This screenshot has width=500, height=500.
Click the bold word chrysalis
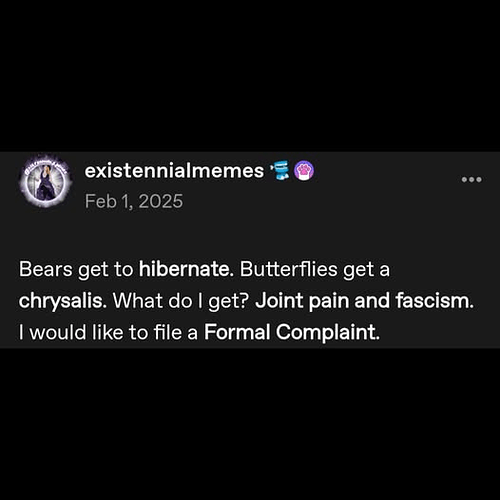click(63, 301)
